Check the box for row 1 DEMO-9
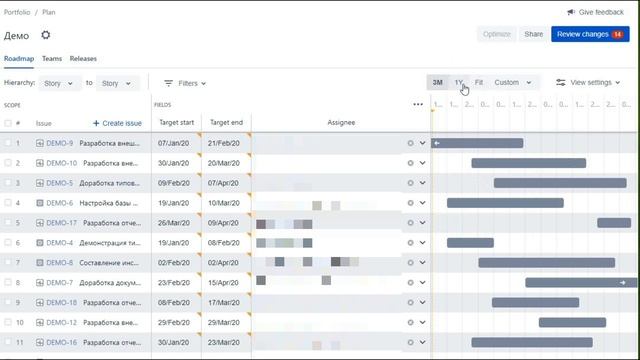This screenshot has height=360, width=640. [x=8, y=143]
